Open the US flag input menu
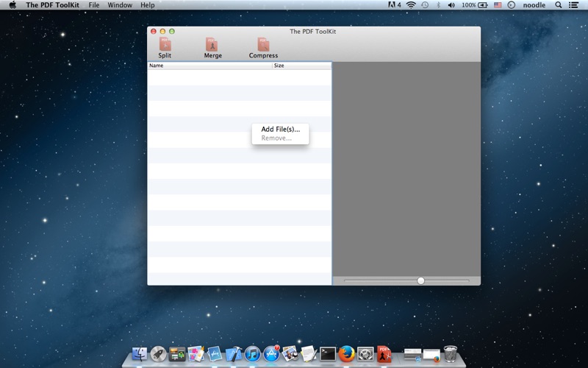Screen dimensions: 588x368 pos(498,5)
